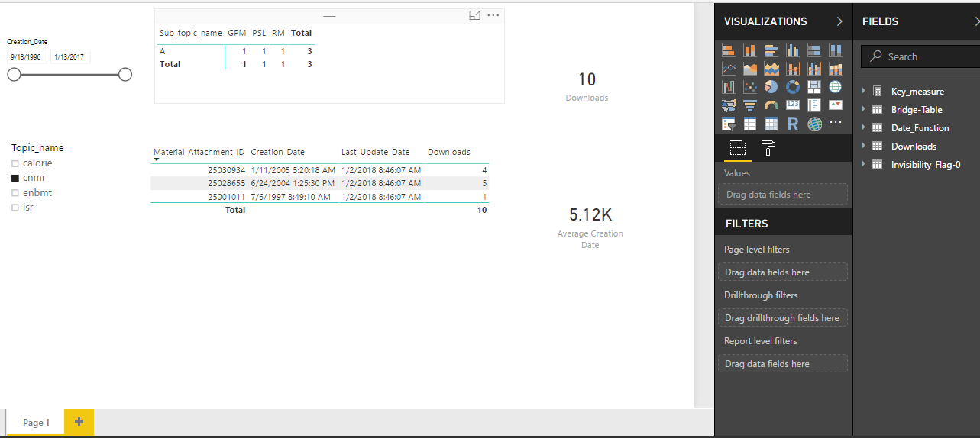Viewport: 980px width, 438px height.
Task: Open the Fields well tab
Action: coord(738,148)
